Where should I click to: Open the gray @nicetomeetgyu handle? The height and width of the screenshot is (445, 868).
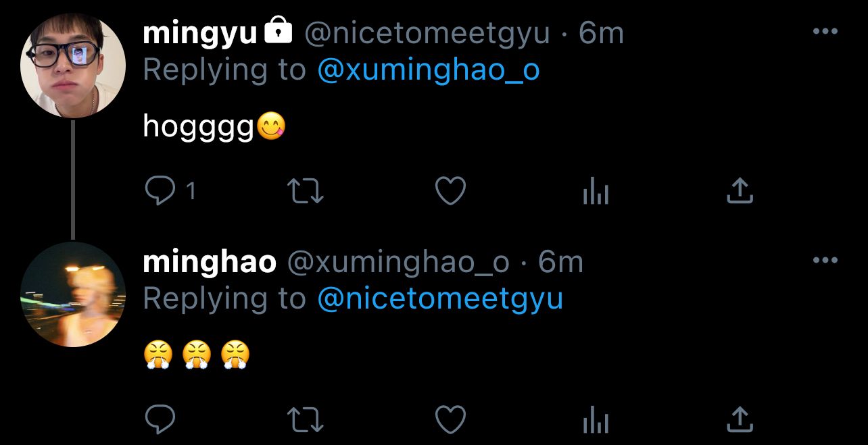pyautogui.click(x=427, y=33)
